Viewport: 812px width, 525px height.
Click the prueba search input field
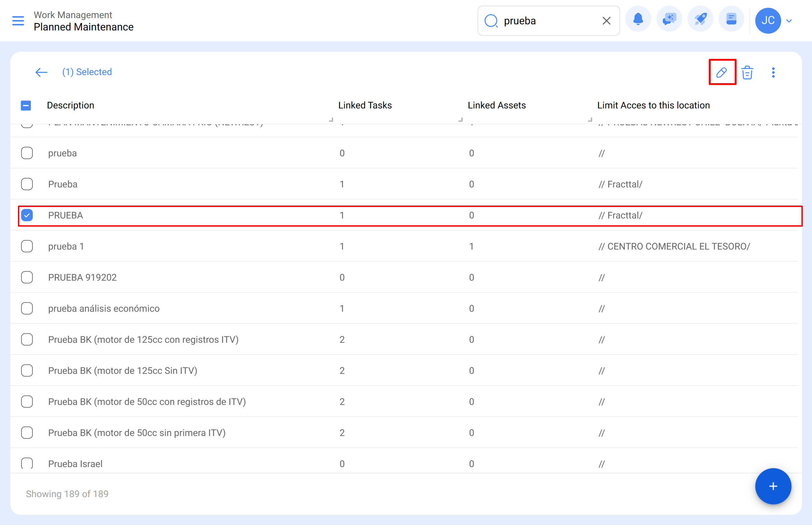click(549, 21)
